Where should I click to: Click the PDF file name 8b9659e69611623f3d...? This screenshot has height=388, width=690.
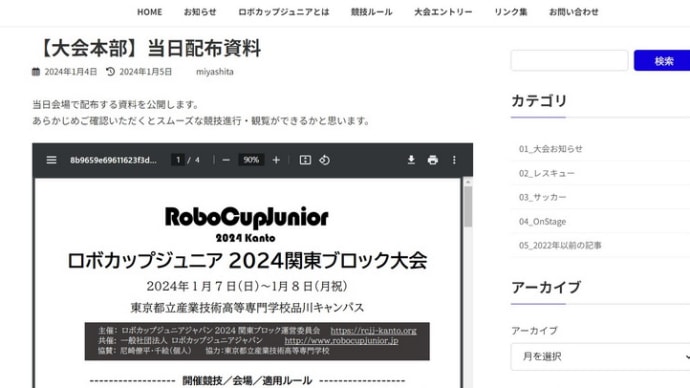tap(113, 160)
